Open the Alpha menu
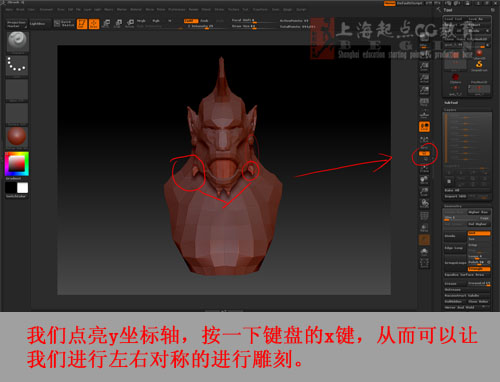This screenshot has height=382, width=500. click(9, 9)
